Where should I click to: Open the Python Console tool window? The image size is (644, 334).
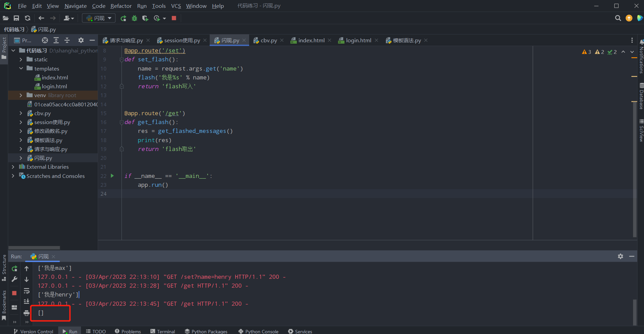[259, 331]
